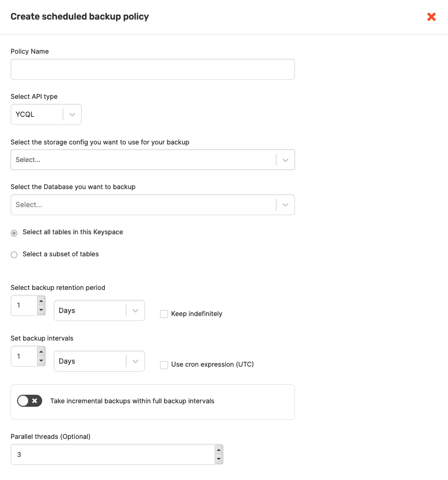Click the Parallel threads number input
Screen dimensions: 448x480
tap(110, 454)
